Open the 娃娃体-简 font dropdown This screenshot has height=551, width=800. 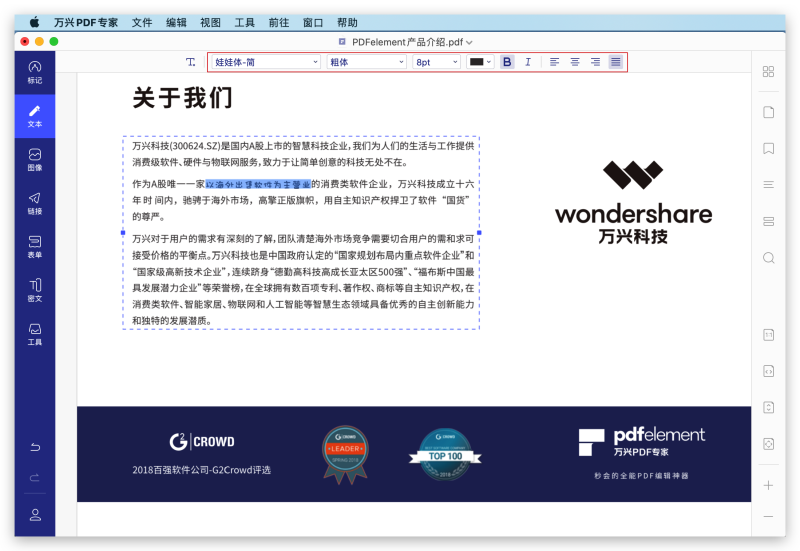click(x=266, y=62)
